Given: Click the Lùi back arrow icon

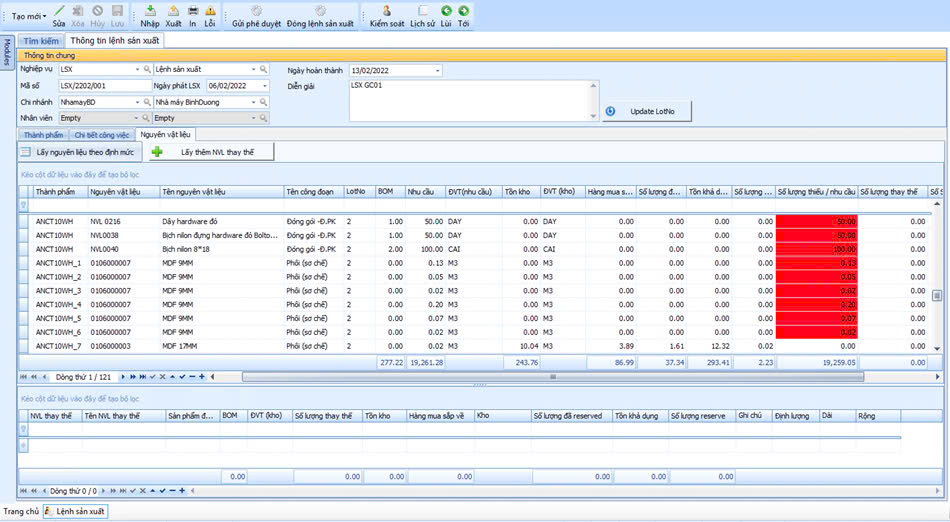Looking at the screenshot, I should tap(447, 11).
